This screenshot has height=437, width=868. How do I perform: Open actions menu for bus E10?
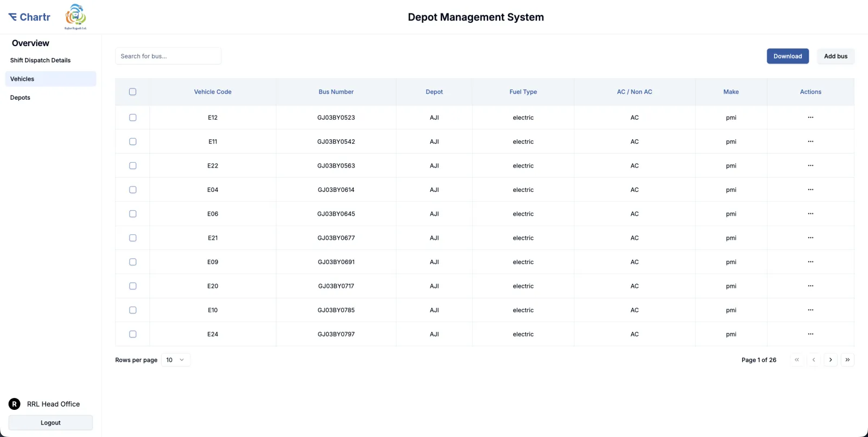810,310
